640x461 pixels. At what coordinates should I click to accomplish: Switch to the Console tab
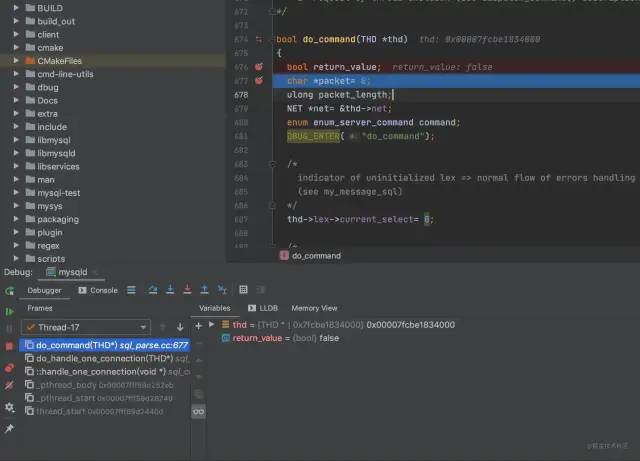click(x=98, y=290)
